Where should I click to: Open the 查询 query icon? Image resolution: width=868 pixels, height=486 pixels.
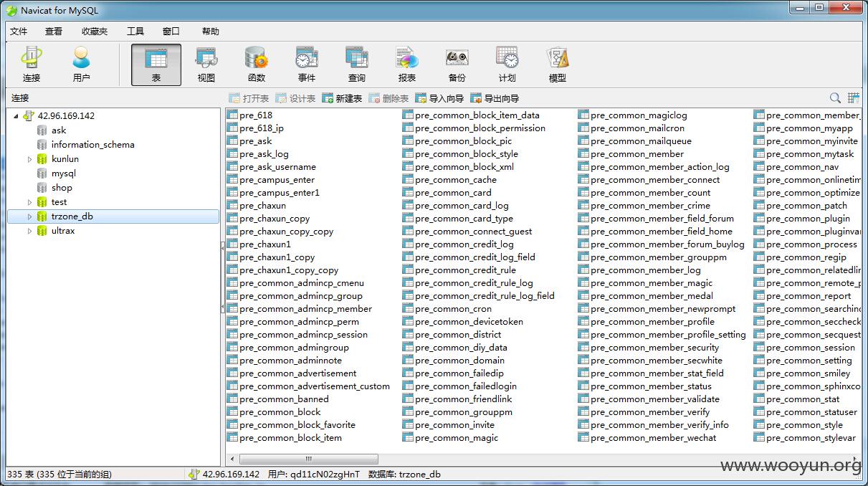(x=357, y=65)
